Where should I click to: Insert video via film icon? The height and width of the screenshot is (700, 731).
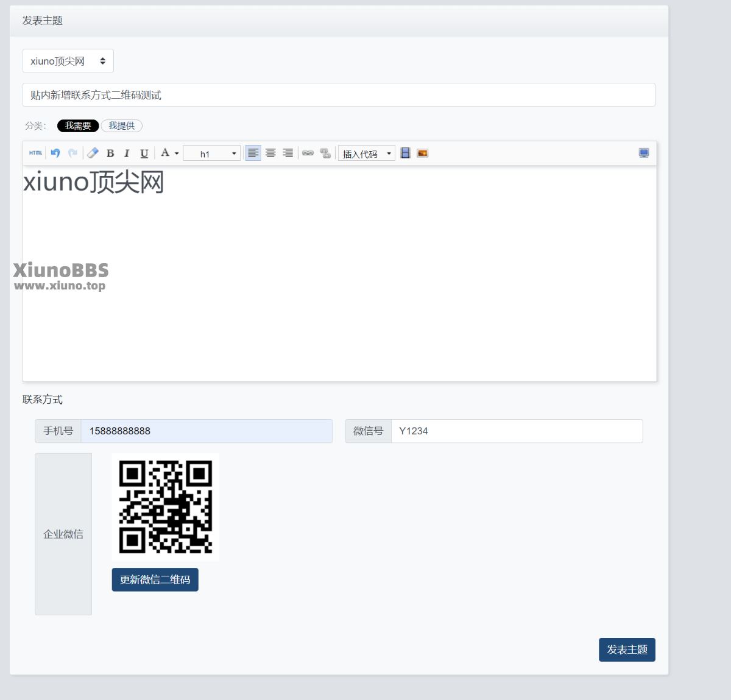tap(405, 153)
